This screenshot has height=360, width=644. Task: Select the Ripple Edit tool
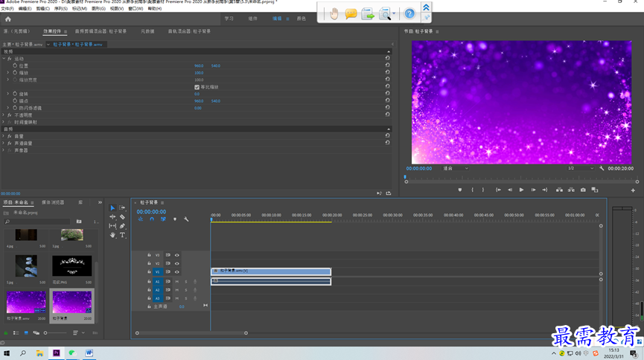(x=112, y=216)
